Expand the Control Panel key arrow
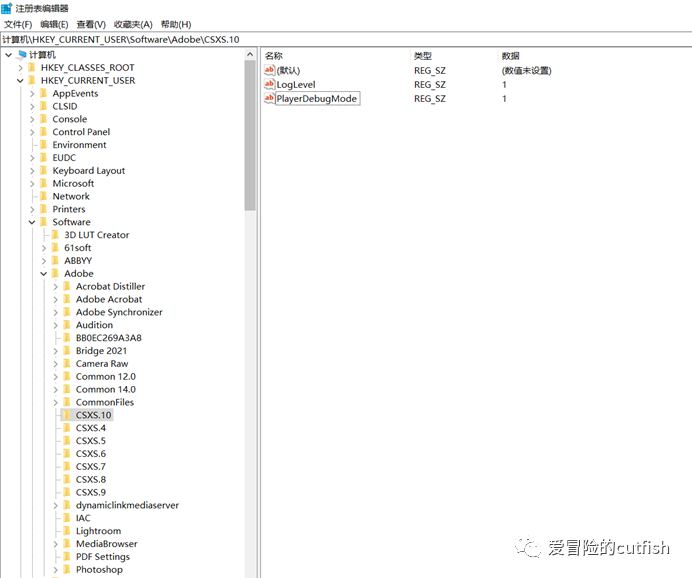The height and width of the screenshot is (578, 692). click(32, 132)
